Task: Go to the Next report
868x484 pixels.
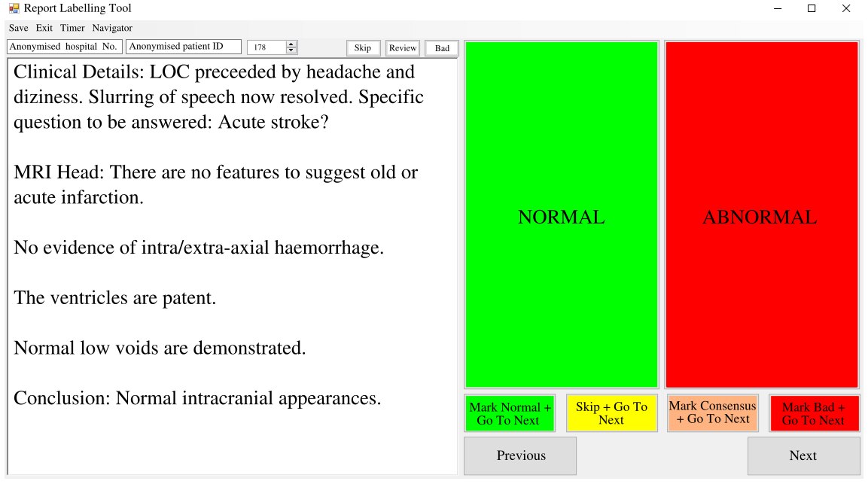Action: click(x=803, y=455)
